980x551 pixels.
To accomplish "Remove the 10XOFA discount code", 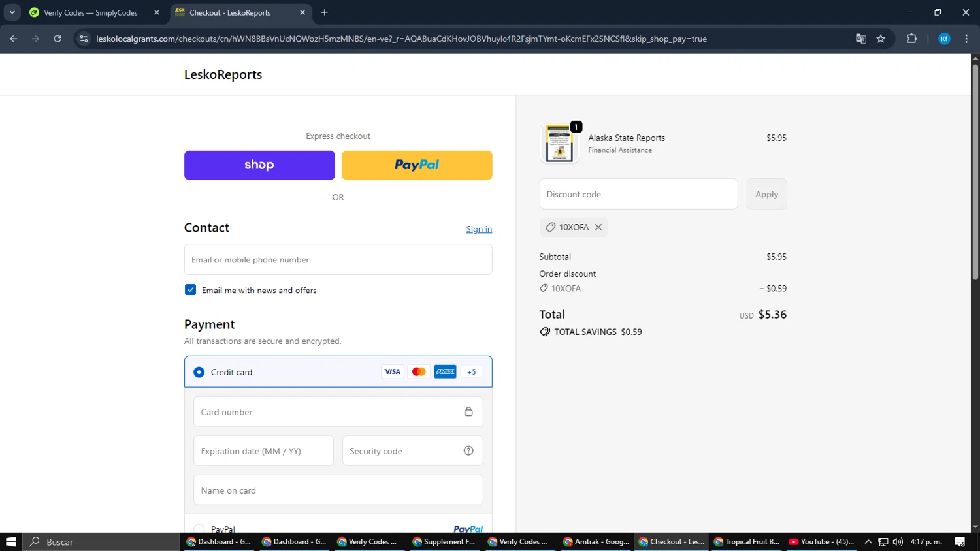I will pyautogui.click(x=598, y=227).
